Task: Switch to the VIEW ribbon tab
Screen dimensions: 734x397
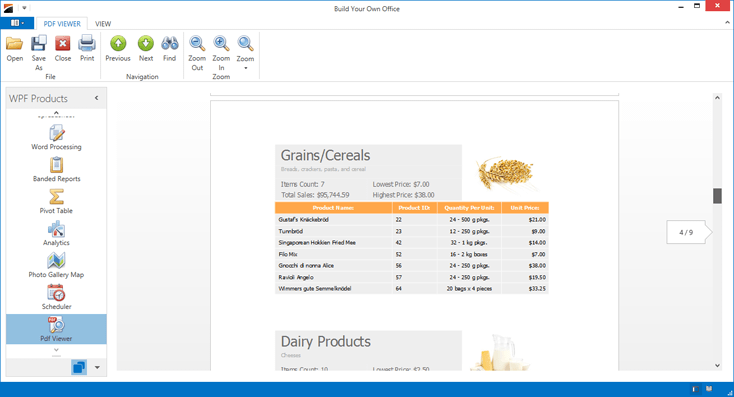Action: (x=103, y=23)
